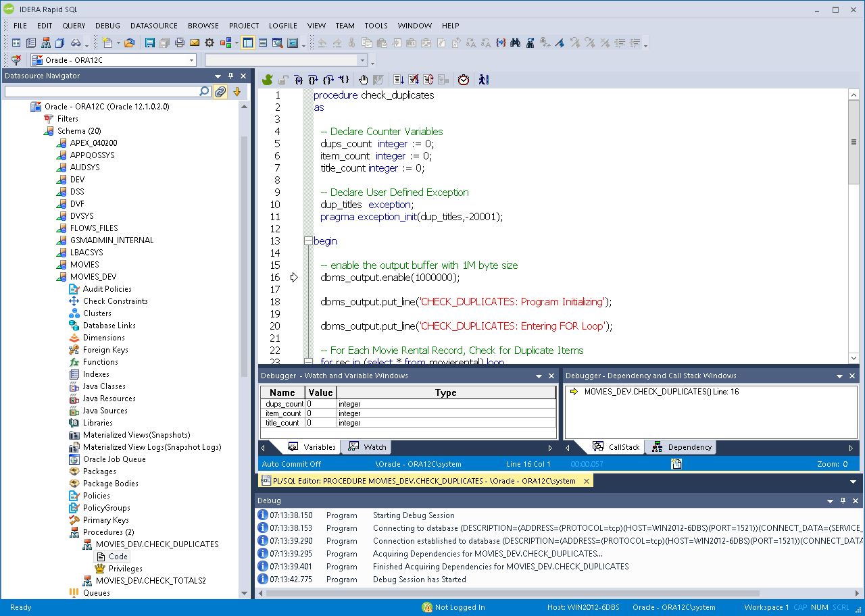
Task: Switch to the Watch tab
Action: (x=367, y=447)
